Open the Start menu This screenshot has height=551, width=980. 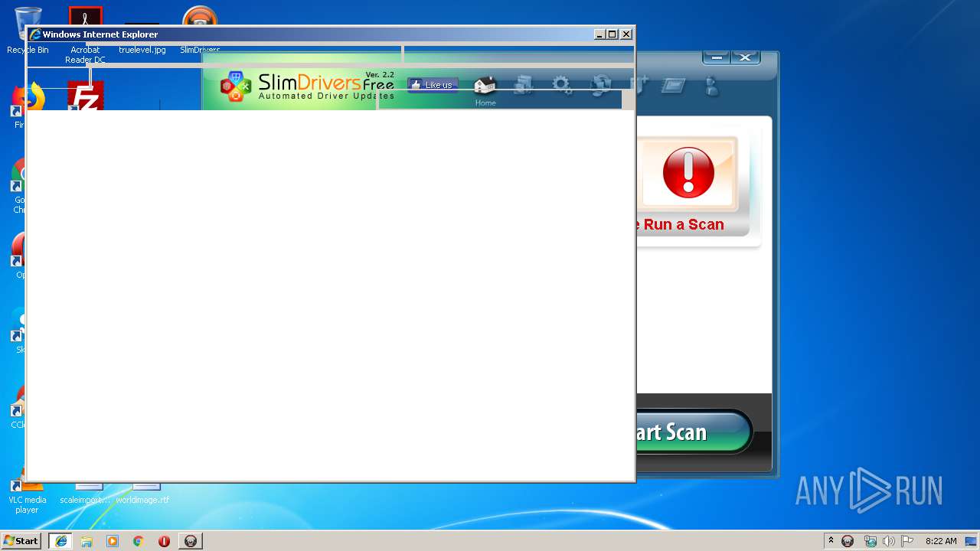click(21, 540)
